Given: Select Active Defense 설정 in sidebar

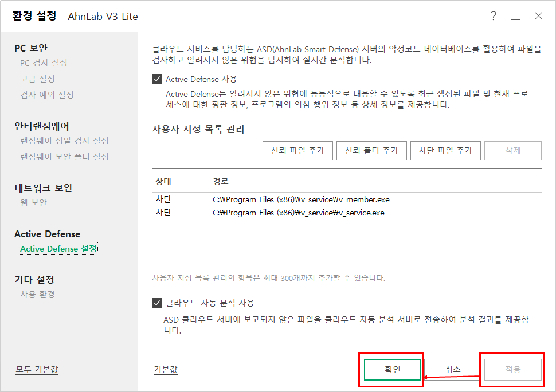Looking at the screenshot, I should 58,249.
